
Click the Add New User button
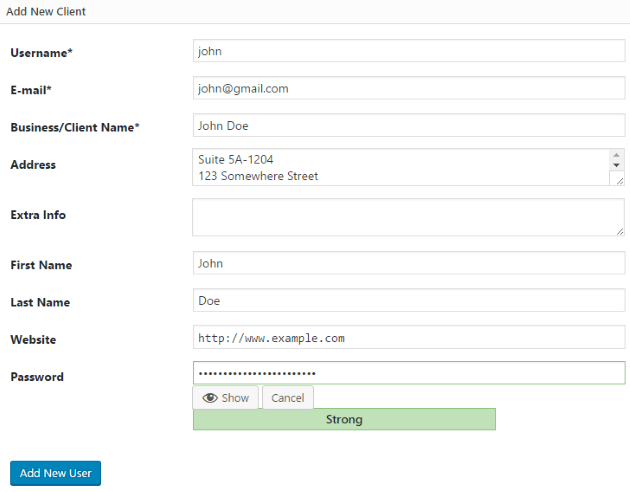[x=55, y=473]
